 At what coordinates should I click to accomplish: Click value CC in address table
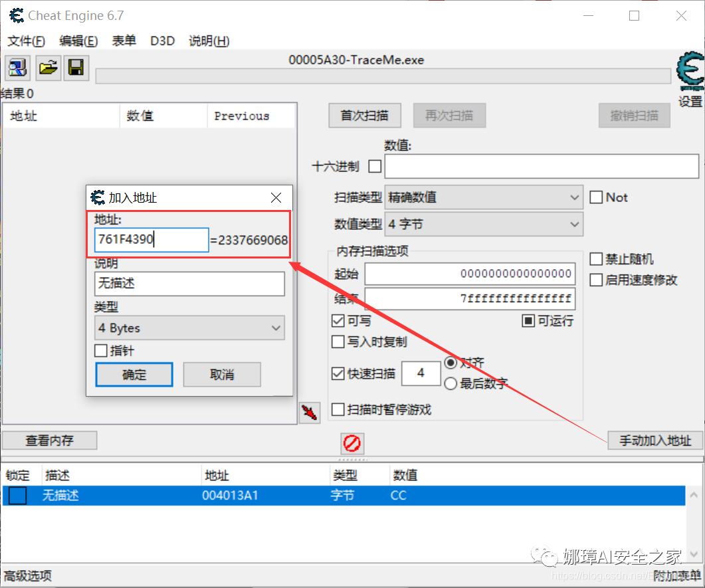pyautogui.click(x=399, y=496)
